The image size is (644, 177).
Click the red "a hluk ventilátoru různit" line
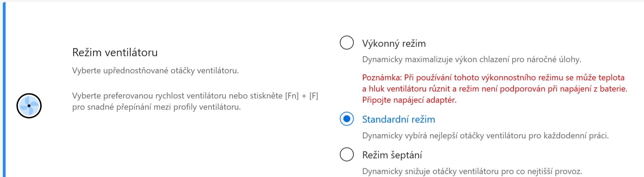coord(494,89)
